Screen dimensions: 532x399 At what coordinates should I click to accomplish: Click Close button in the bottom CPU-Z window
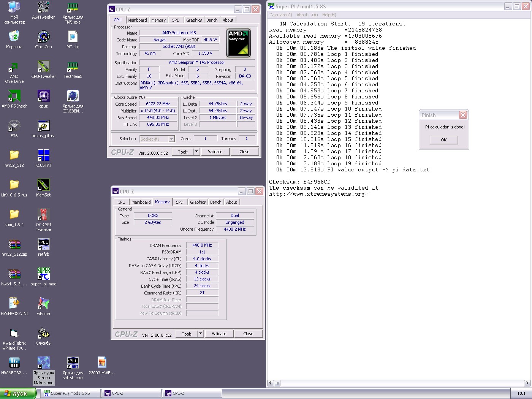point(248,334)
